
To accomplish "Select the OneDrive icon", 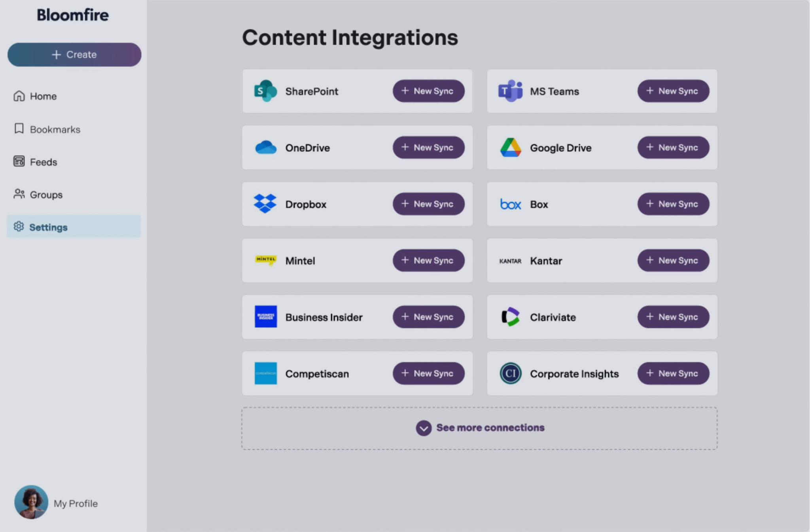I will point(265,148).
